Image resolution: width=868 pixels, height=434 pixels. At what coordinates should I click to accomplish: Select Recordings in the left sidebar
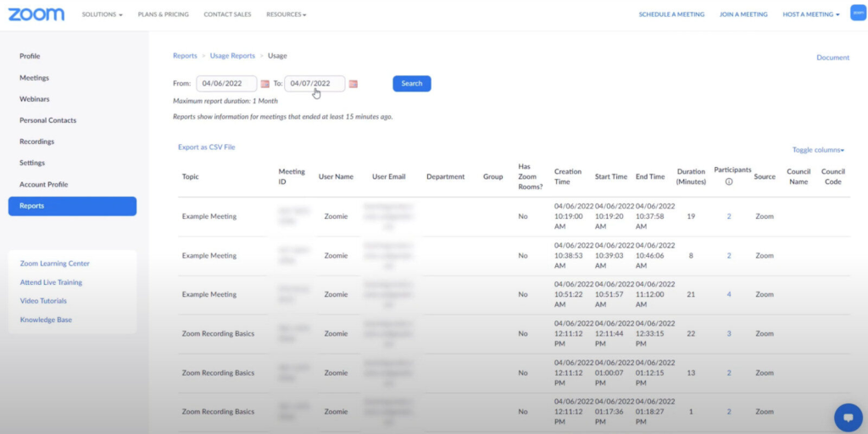pos(36,142)
